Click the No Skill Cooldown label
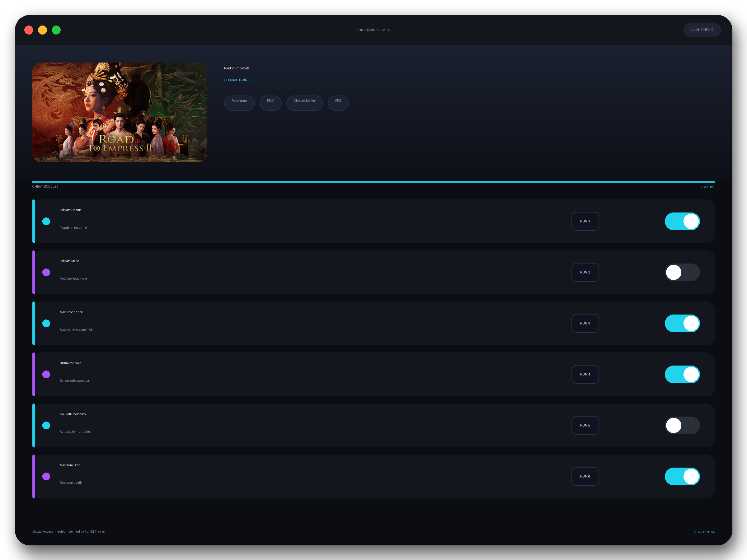 coord(73,414)
